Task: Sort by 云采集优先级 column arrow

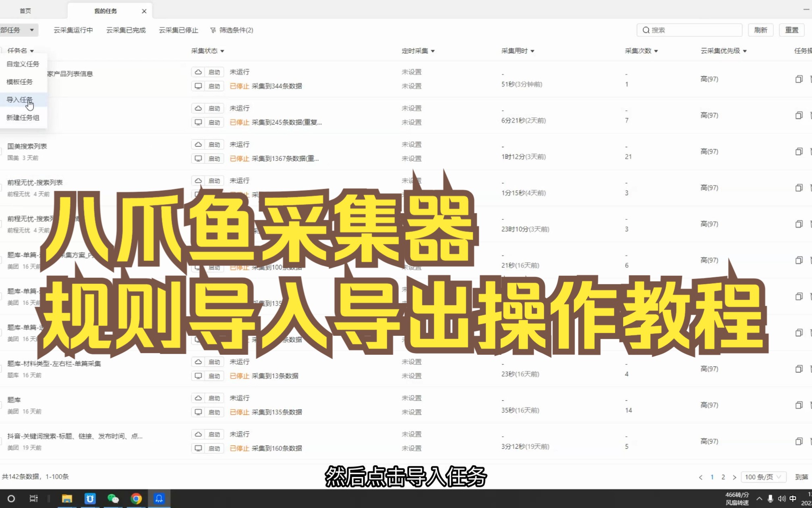Action: click(x=745, y=51)
